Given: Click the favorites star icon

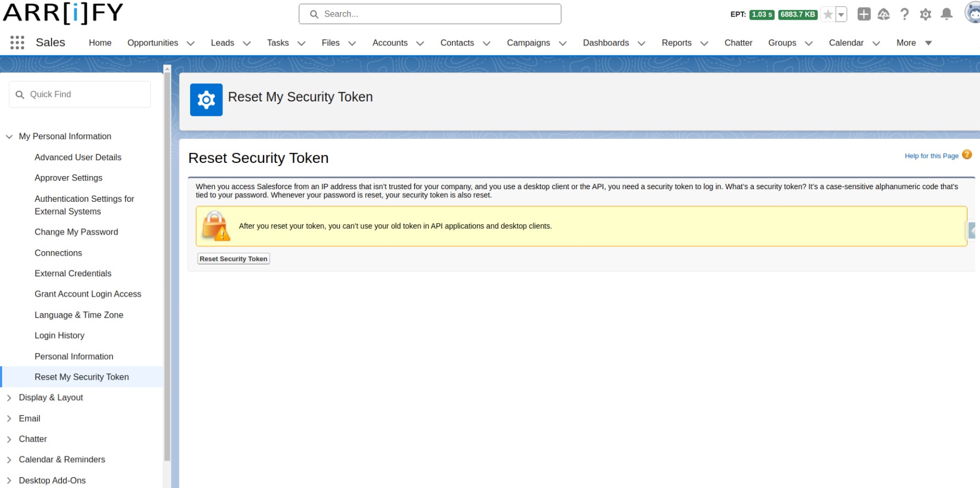Looking at the screenshot, I should [828, 14].
